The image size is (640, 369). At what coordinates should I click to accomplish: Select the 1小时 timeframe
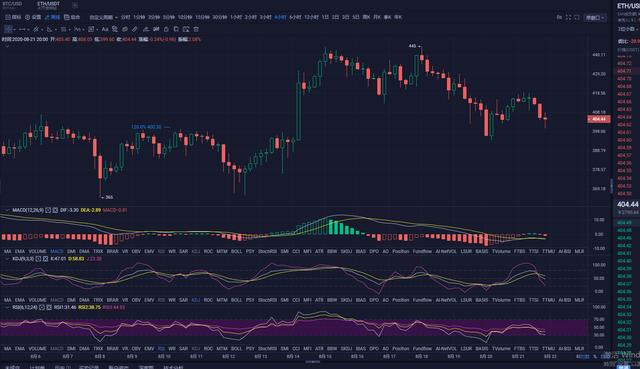pyautogui.click(x=236, y=17)
